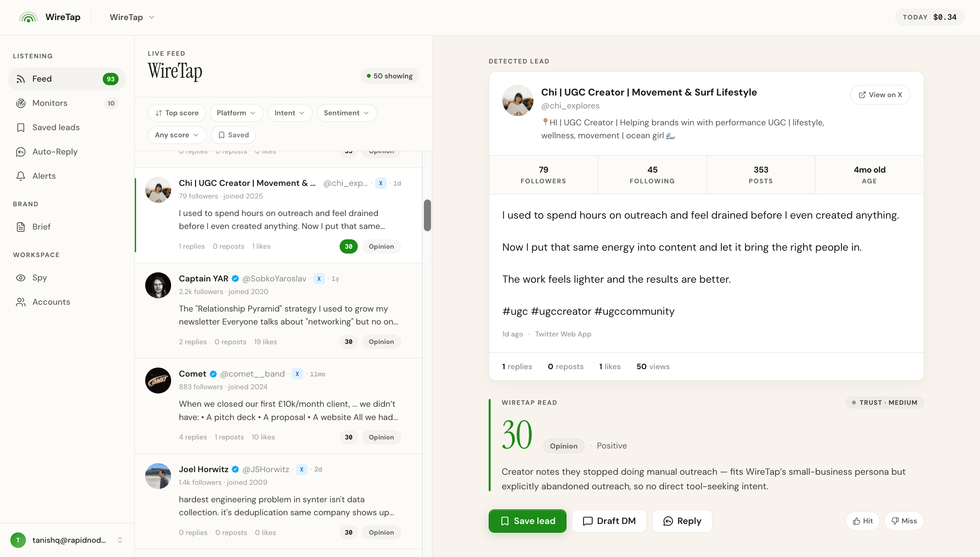Toggle the Saved filter chip
Screen dimensions: 980x557
(234, 135)
